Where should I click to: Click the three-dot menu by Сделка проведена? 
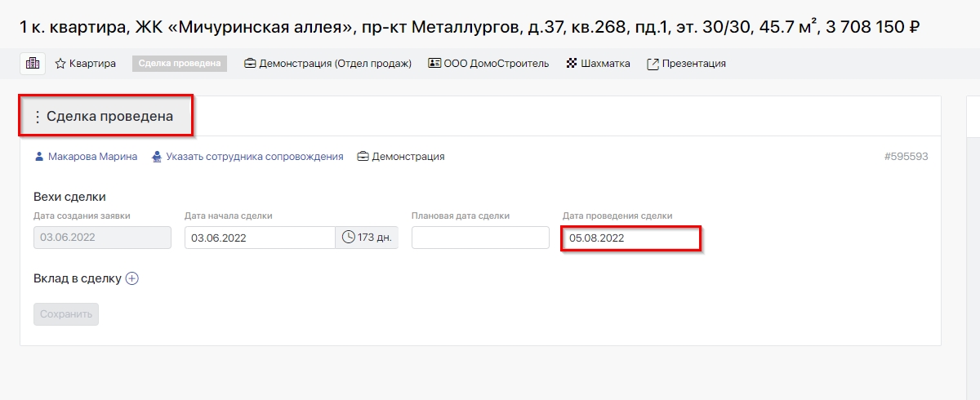pos(37,117)
